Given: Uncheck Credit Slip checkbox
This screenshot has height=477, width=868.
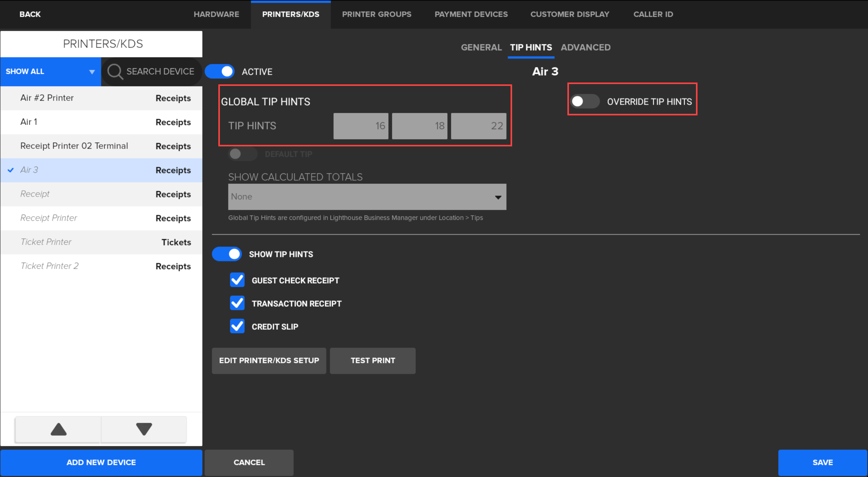Looking at the screenshot, I should (x=237, y=326).
